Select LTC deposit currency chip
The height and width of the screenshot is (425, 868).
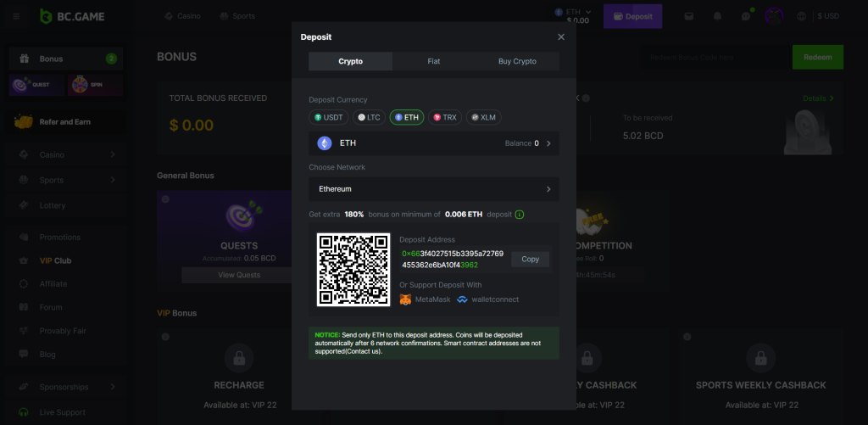(x=369, y=117)
